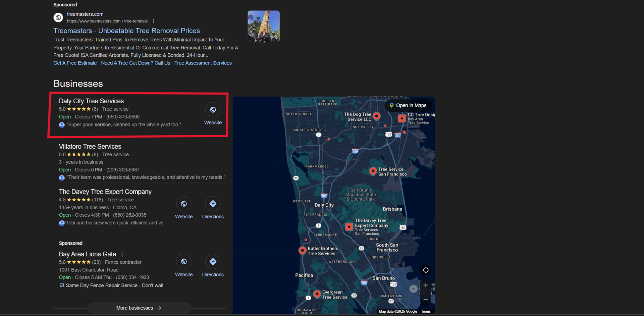Click the treemasters.com tree-removal URL text

click(x=107, y=21)
